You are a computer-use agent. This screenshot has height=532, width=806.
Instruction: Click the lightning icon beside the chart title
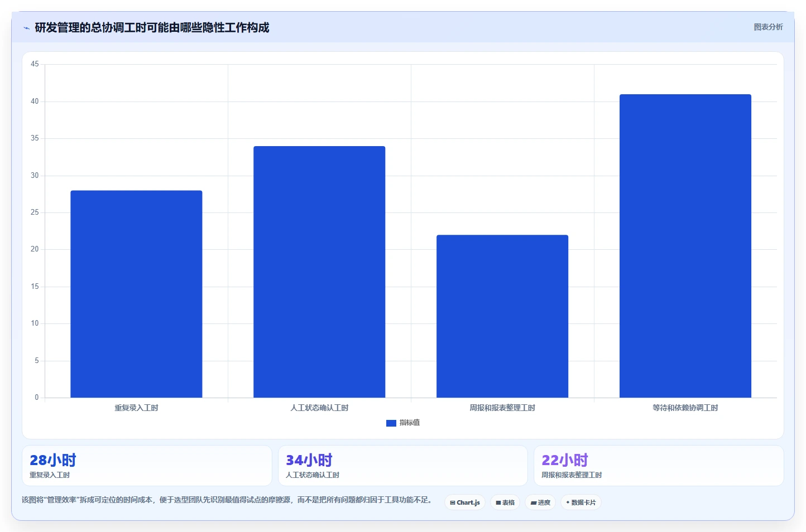point(26,28)
